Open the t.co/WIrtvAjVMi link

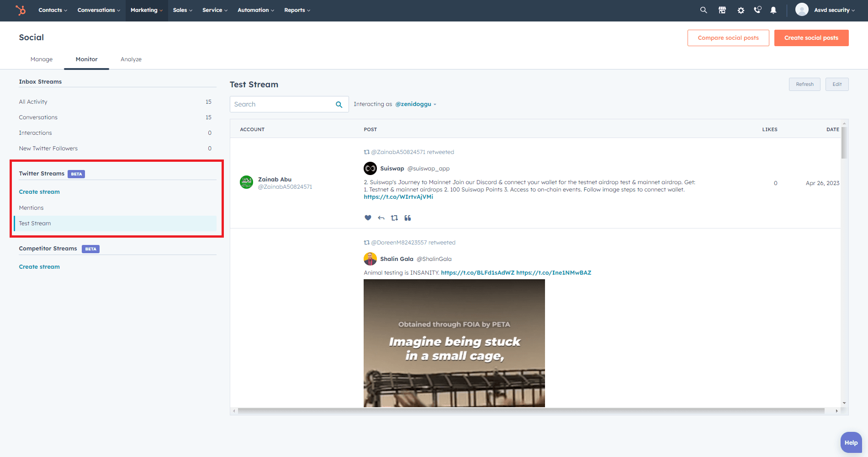coord(398,197)
